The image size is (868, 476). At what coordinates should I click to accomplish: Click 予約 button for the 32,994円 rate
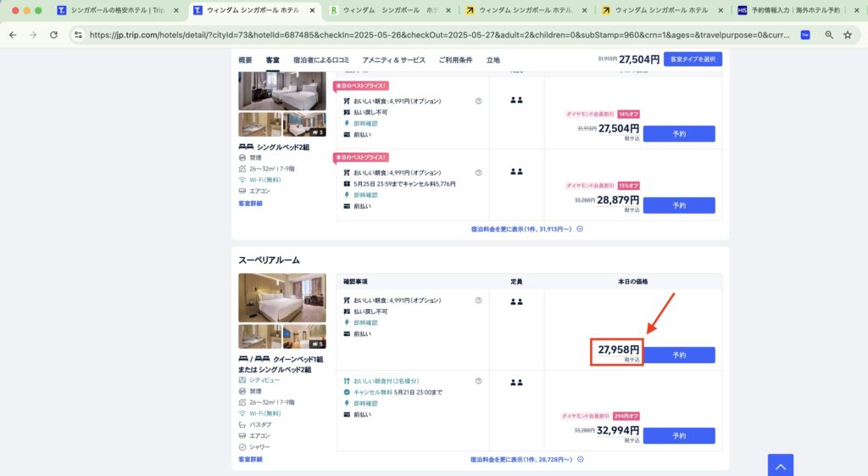point(679,435)
